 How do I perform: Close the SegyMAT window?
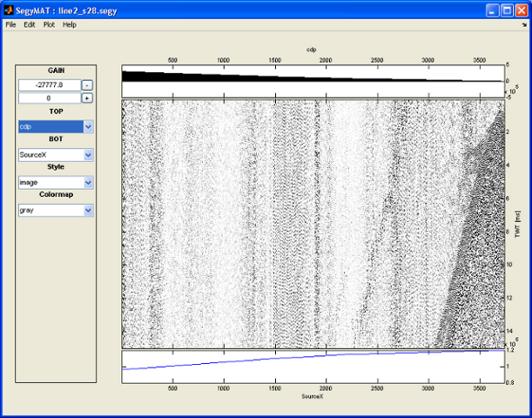point(521,10)
